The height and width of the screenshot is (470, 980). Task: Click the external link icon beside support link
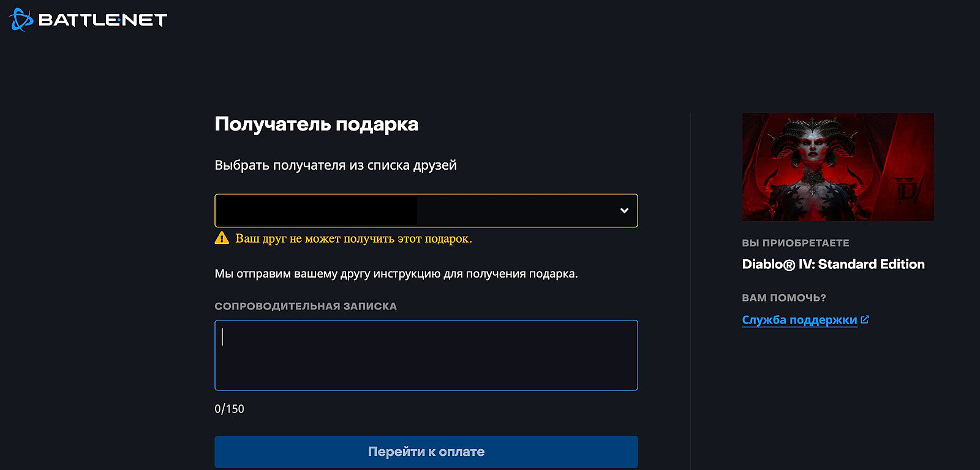865,319
